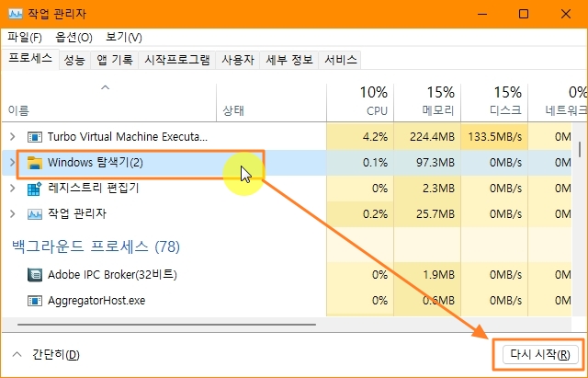Click the 레지스트리 편집기 icon
The height and width of the screenshot is (378, 588).
tap(35, 189)
